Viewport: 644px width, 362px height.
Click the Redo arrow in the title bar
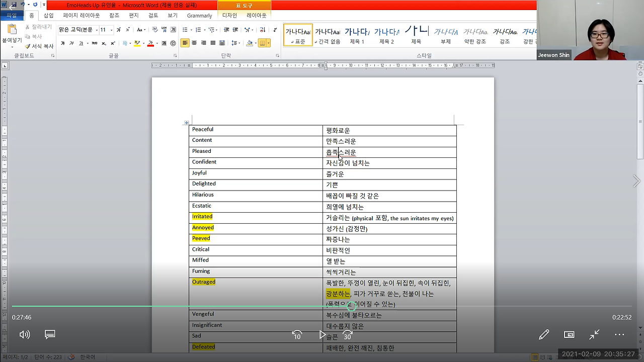tap(35, 5)
